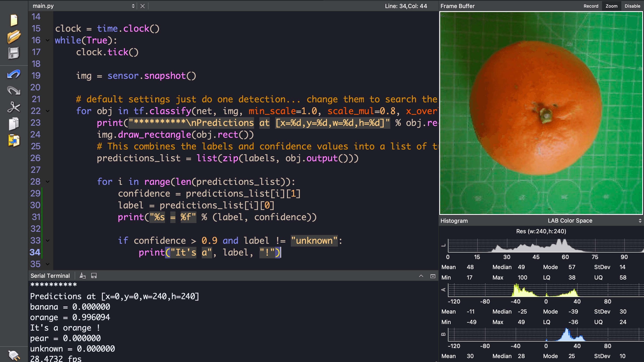
Task: Clear the Serial Terminal output
Action: (x=83, y=276)
